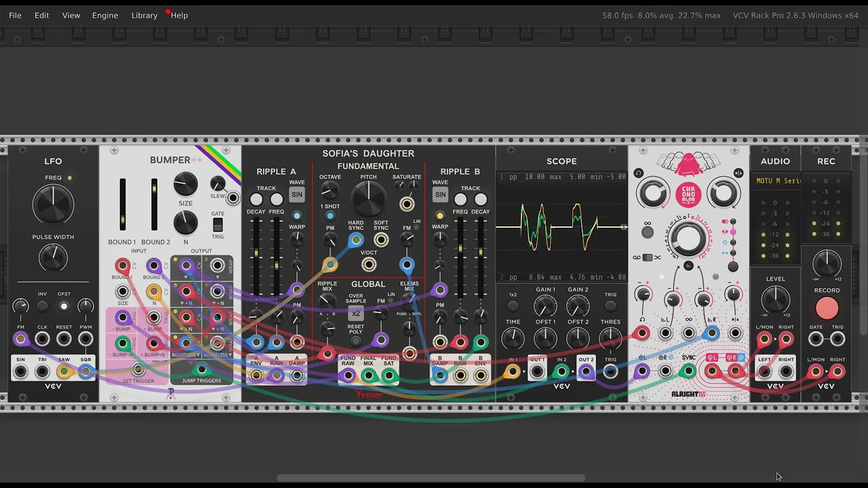
Task: Click the Bumper JUMP TRIGGERS jack
Action: pos(201,369)
